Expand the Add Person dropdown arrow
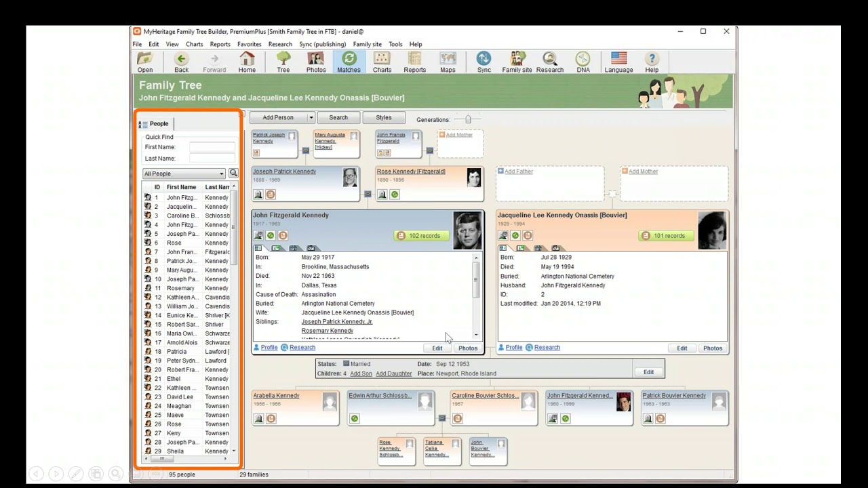 click(x=311, y=118)
